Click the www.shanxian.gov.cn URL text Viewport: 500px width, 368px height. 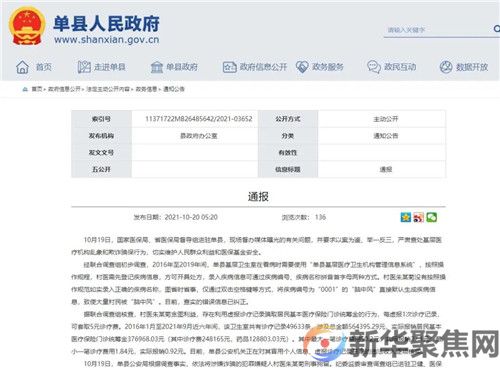click(107, 40)
